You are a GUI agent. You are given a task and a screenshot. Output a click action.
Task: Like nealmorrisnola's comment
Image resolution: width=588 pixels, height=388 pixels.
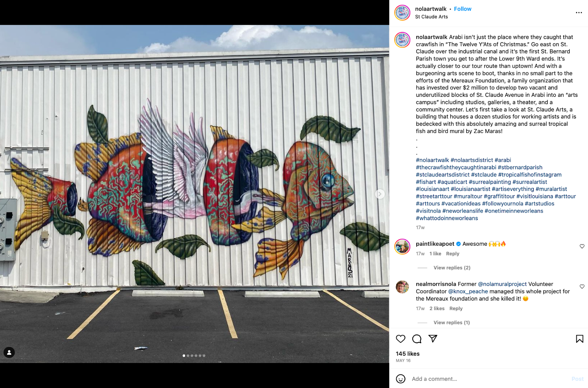tap(582, 286)
